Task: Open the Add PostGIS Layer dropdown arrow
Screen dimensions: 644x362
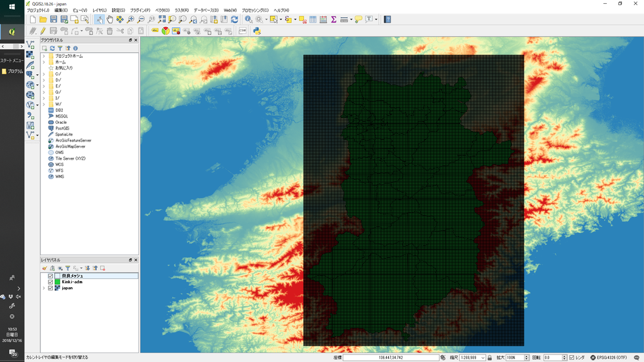Action: coord(37,75)
